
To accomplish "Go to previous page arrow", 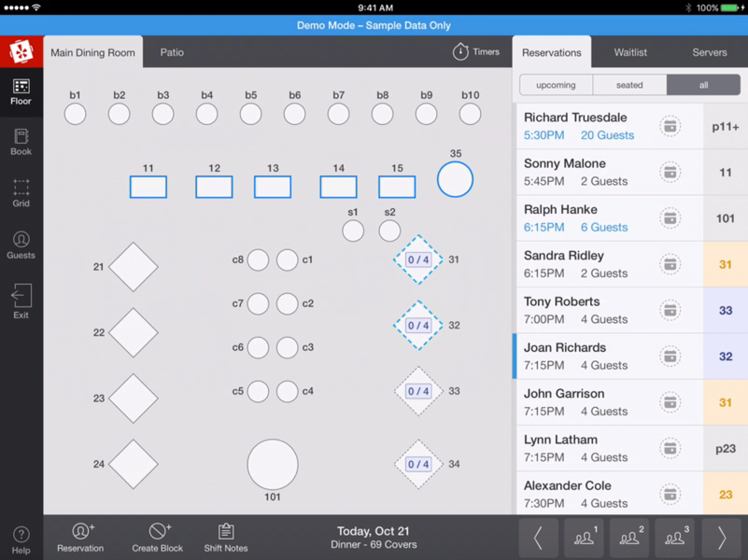I will (x=538, y=539).
